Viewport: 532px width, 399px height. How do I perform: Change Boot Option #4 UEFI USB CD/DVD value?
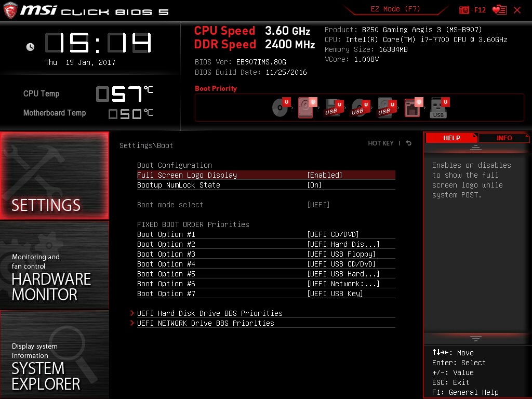(x=341, y=263)
